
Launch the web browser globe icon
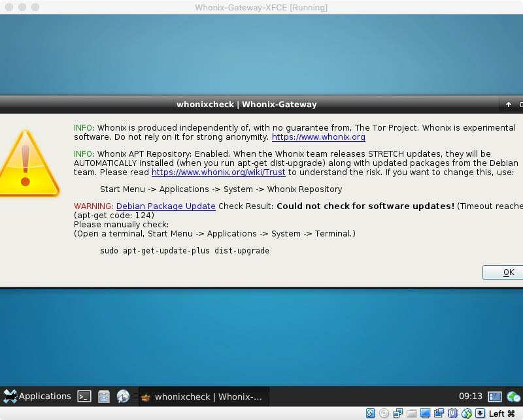[x=123, y=396]
